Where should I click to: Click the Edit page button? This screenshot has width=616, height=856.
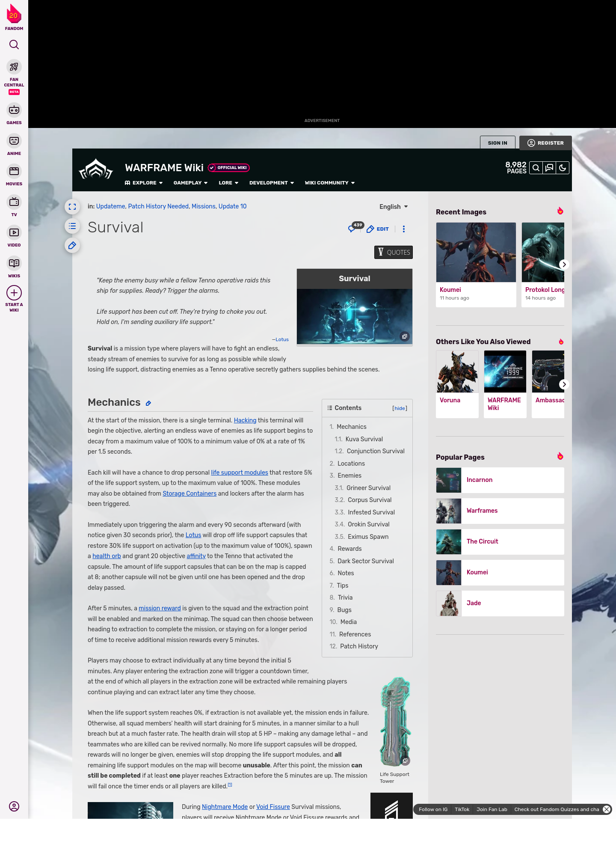point(378,229)
